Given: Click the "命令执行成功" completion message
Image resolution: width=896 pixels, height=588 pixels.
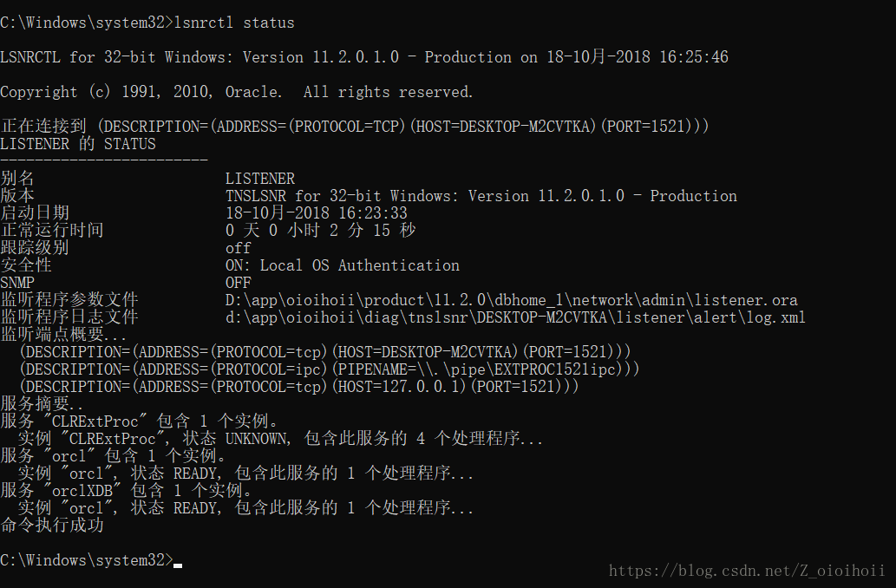Looking at the screenshot, I should coord(52,526).
